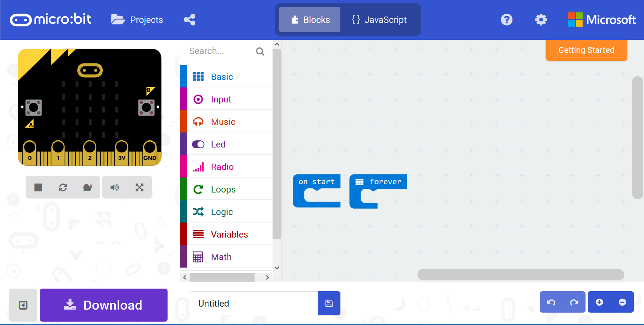This screenshot has height=325, width=644.
Task: Click toolbox horizontal scroll right arrow
Action: coord(267,277)
